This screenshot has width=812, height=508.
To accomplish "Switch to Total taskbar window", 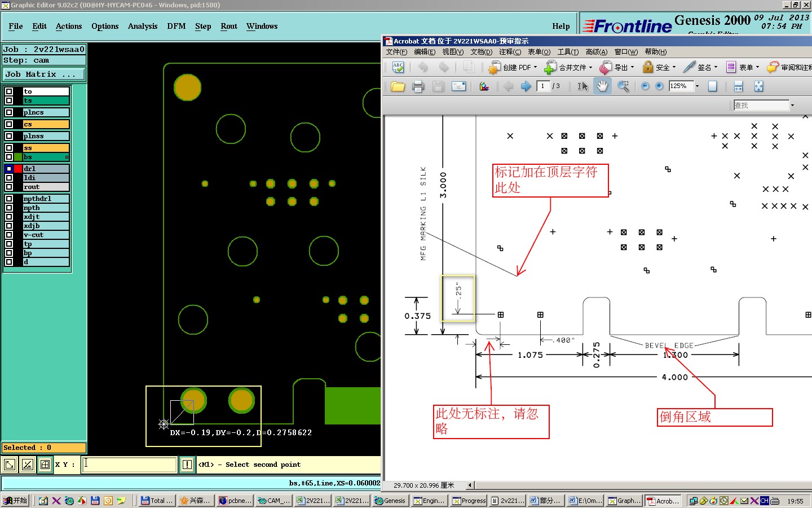I will pos(157,501).
